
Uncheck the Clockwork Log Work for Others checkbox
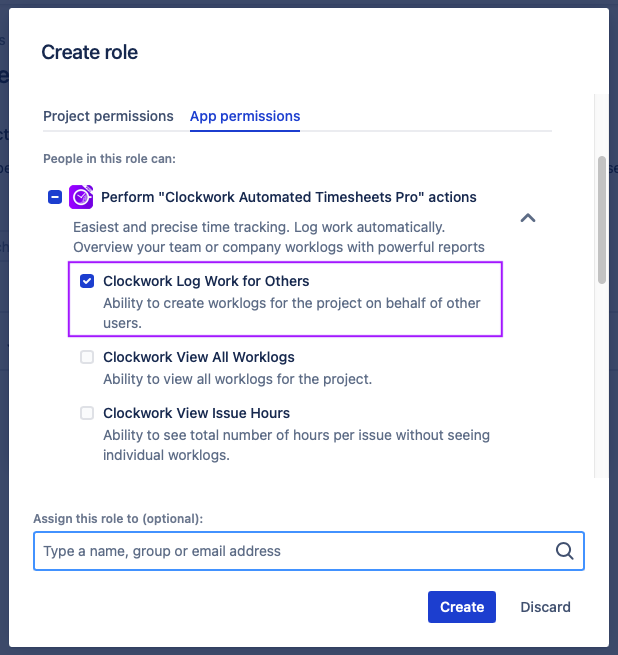tap(87, 281)
